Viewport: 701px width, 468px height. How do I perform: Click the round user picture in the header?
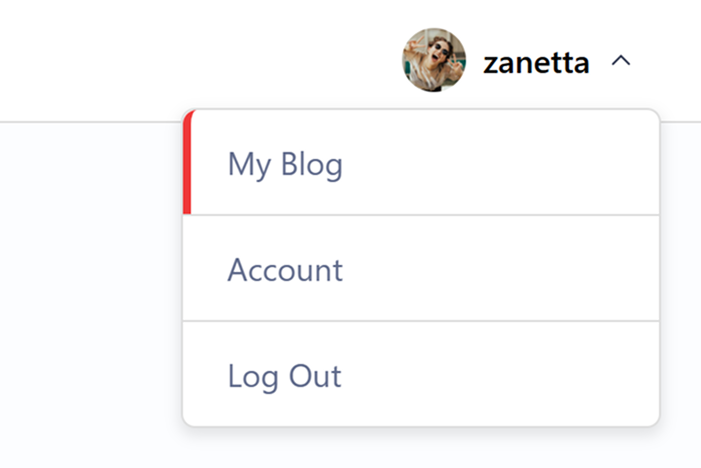coord(433,60)
